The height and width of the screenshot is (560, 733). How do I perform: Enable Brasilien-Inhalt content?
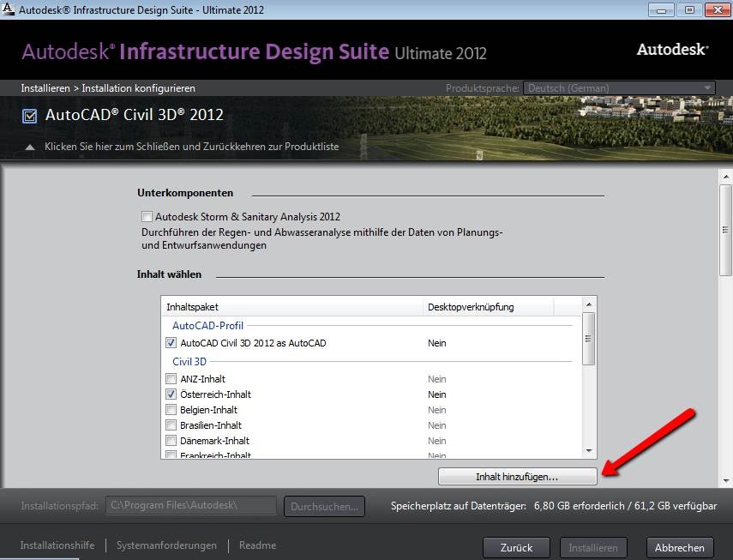pyautogui.click(x=171, y=425)
